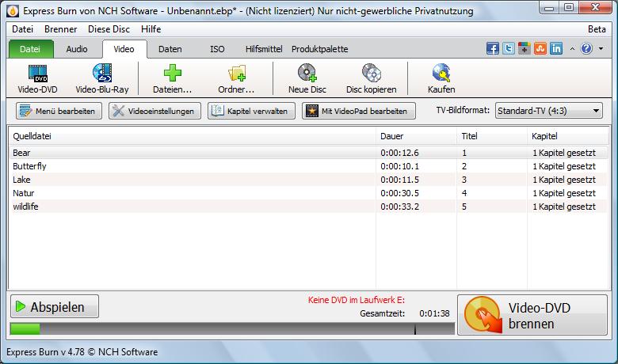
Task: Open the Brenner menu
Action: point(61,29)
